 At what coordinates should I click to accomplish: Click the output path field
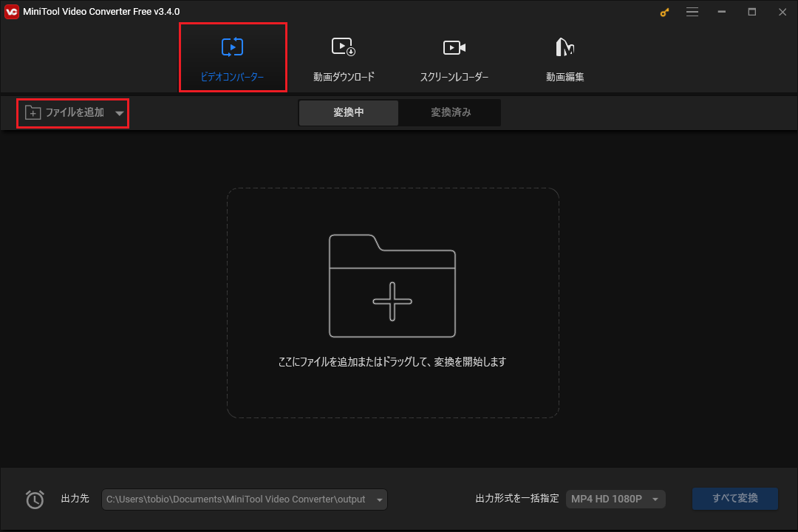click(245, 499)
